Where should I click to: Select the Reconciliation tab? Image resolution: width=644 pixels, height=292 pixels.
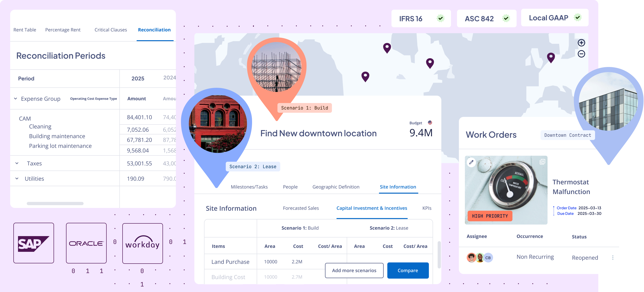(154, 29)
